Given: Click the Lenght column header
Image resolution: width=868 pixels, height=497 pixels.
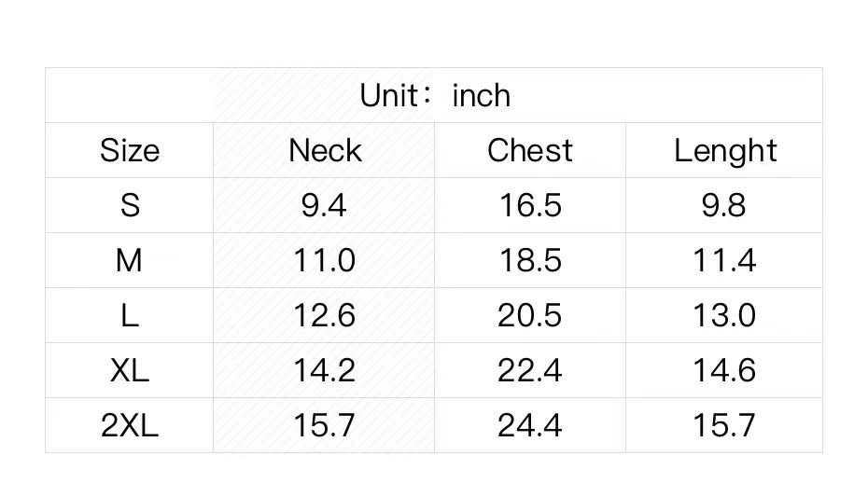Looking at the screenshot, I should (725, 150).
